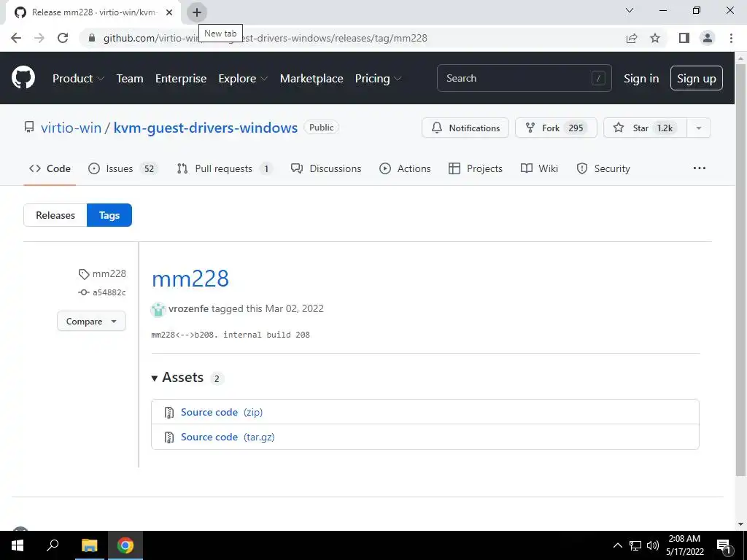Screen dimensions: 747x560
Task: Open the volume tray icon
Action: coord(653,545)
